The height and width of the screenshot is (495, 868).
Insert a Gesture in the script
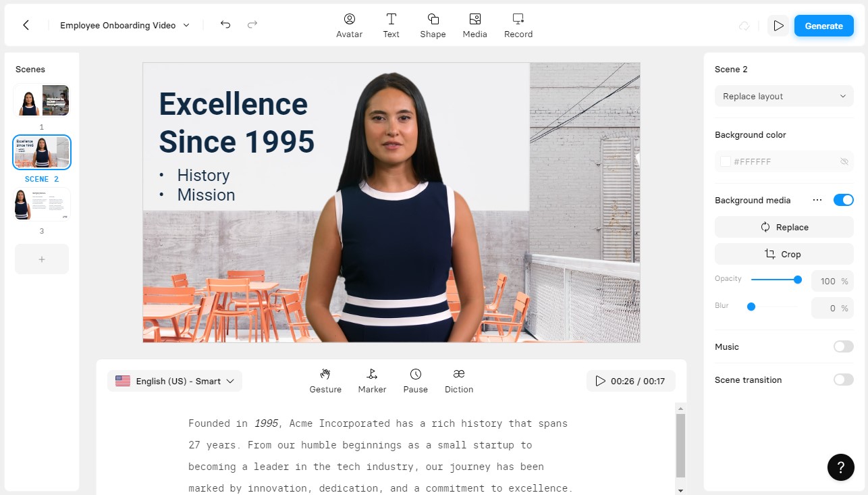click(x=325, y=381)
